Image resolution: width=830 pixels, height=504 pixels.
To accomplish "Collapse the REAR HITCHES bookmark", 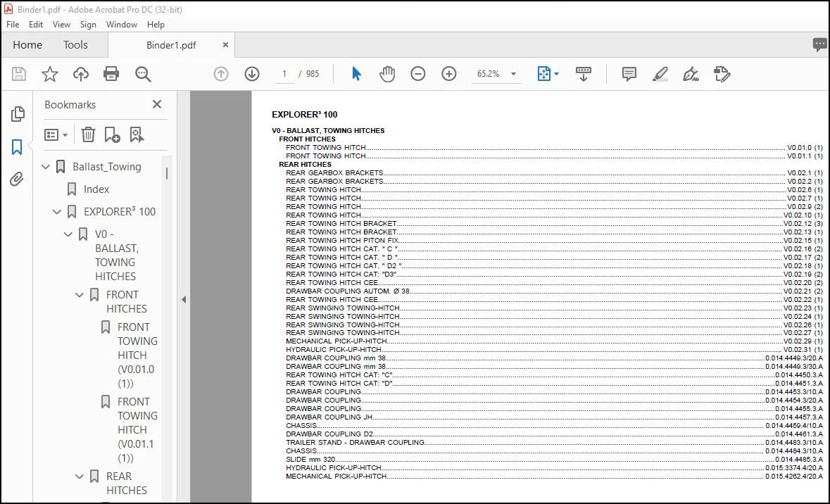I will click(x=80, y=477).
